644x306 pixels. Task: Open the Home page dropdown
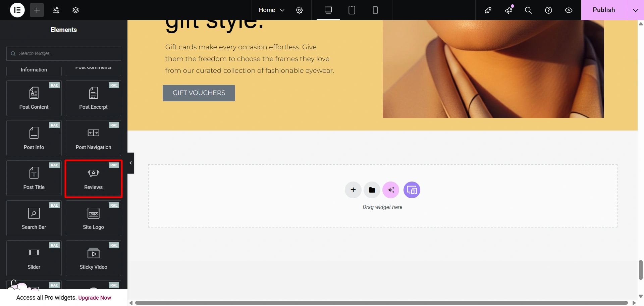tap(271, 10)
